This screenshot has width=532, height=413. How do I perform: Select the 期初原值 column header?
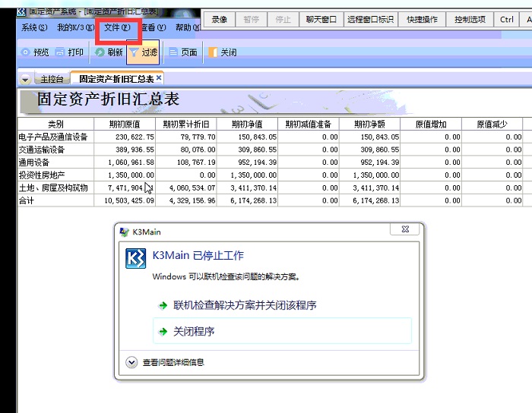click(125, 124)
